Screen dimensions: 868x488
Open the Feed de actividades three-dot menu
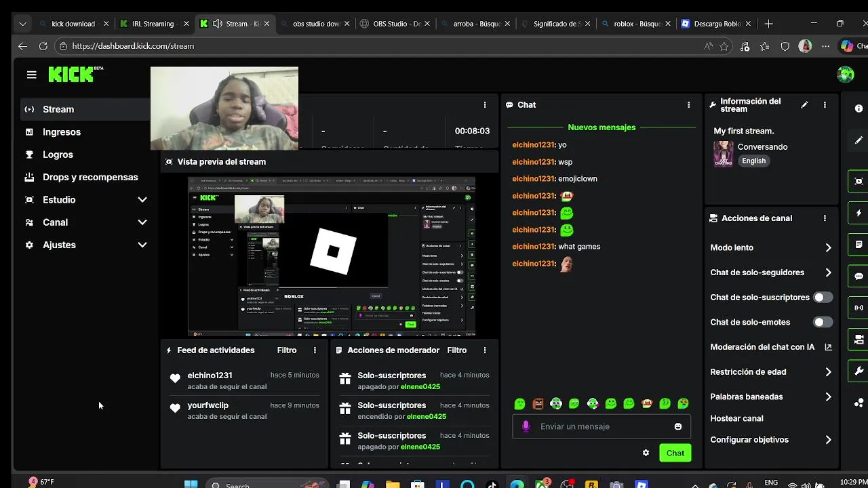[x=315, y=350]
